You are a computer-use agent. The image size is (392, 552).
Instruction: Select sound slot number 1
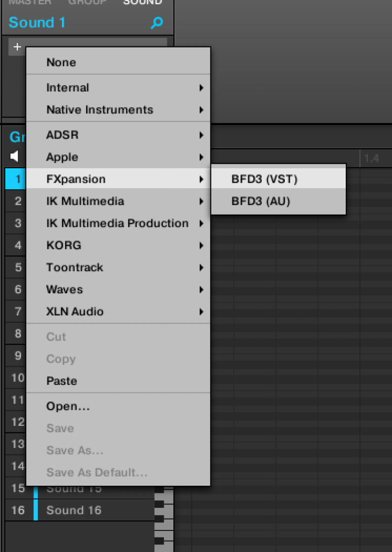(18, 179)
